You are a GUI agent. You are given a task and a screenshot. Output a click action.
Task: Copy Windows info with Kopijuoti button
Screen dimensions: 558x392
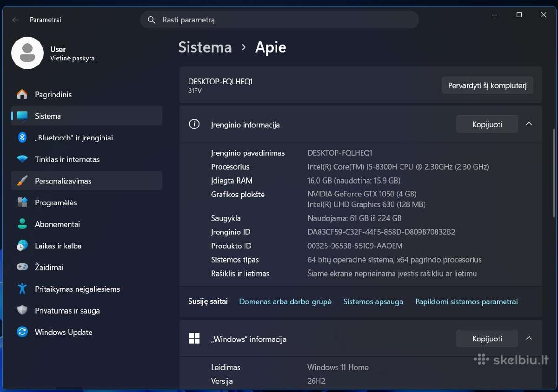(487, 339)
